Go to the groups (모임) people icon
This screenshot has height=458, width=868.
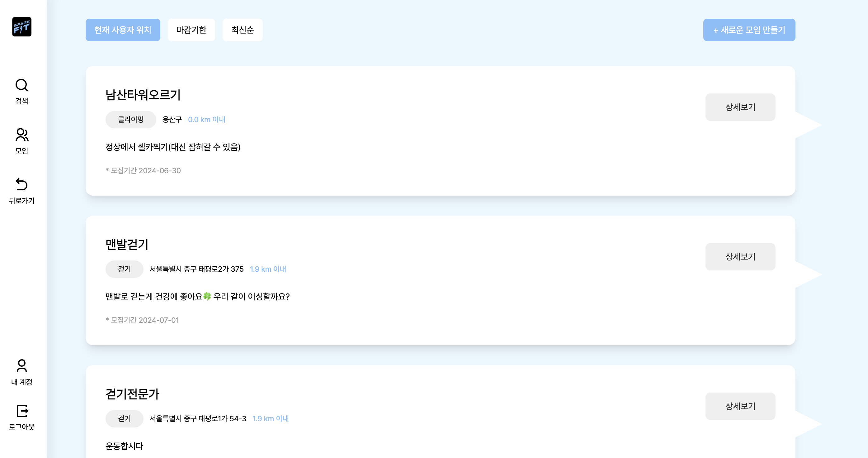tap(21, 135)
